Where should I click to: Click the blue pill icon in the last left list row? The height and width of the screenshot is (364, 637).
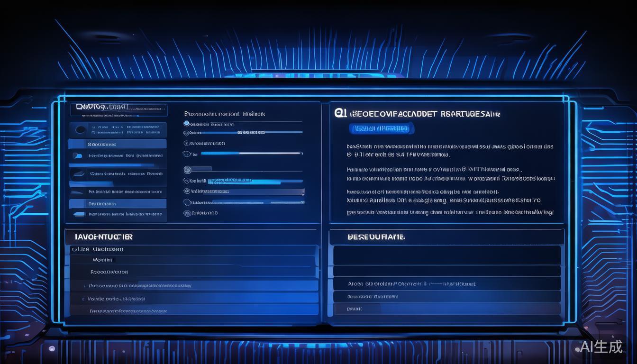80,214
